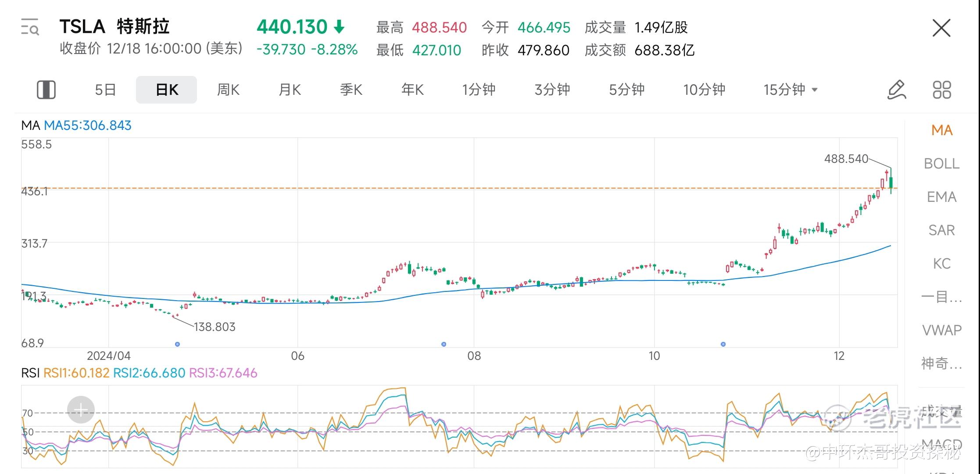Viewport: 980px width, 474px height.
Task: Enable the EMA indicator overlay
Action: [x=941, y=197]
